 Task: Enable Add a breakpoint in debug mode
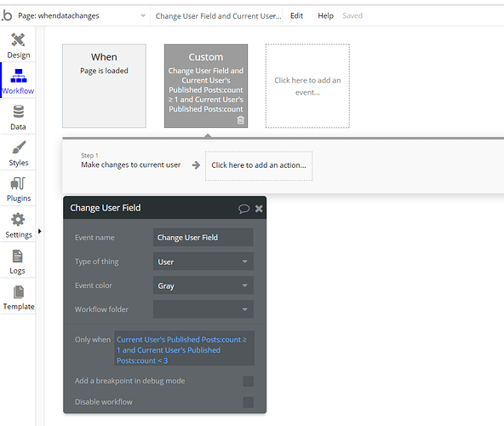pyautogui.click(x=248, y=382)
